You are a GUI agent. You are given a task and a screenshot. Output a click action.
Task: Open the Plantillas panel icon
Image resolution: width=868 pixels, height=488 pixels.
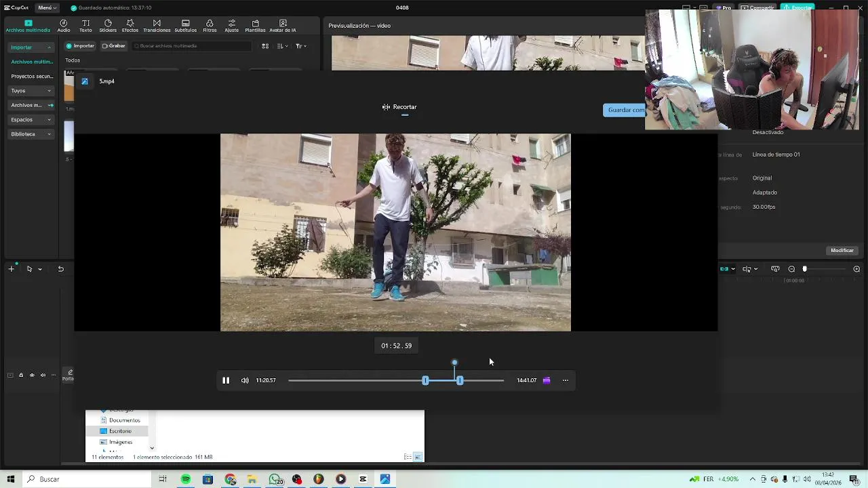[255, 26]
